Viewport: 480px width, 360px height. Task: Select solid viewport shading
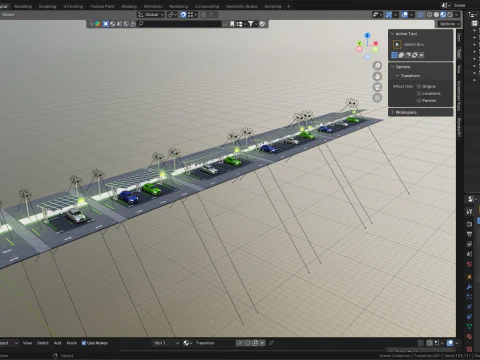point(436,15)
